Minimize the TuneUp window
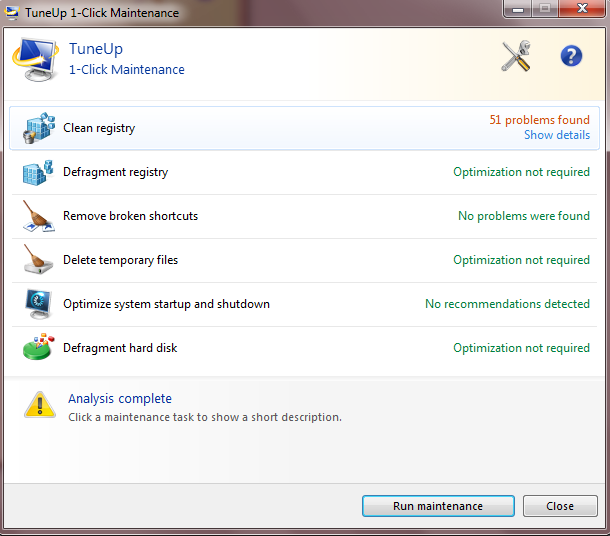 (x=517, y=9)
